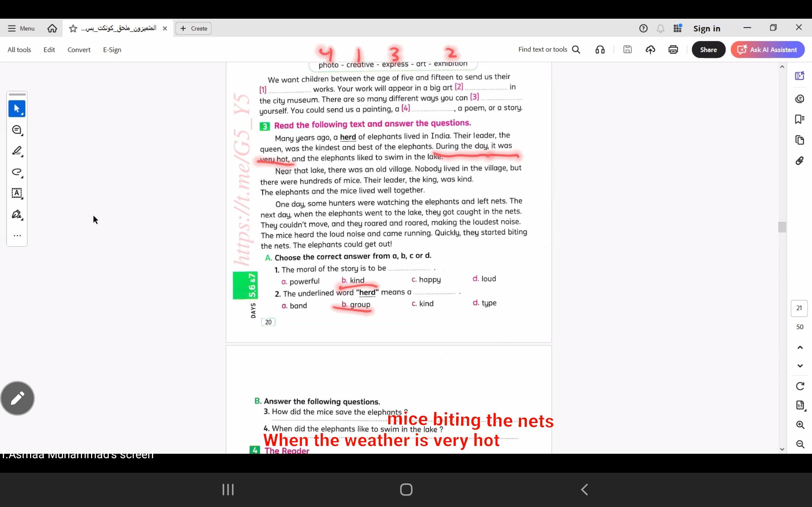Toggle the floating pencil annotation button
Screen dimensions: 812x507
(17, 398)
